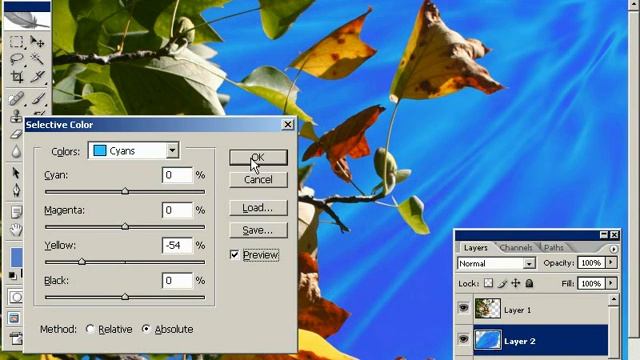Click the Cyan percentage field
Viewport: 640px width, 360px height.
[177, 175]
